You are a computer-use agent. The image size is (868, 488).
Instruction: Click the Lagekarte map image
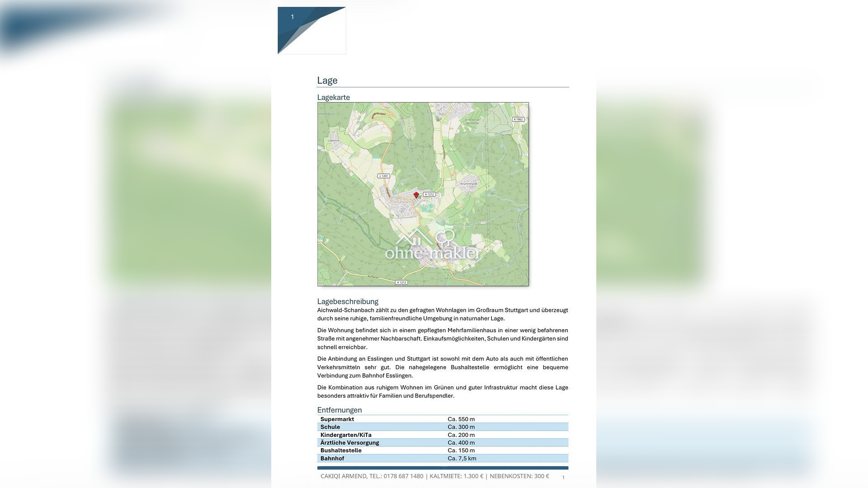pos(423,194)
